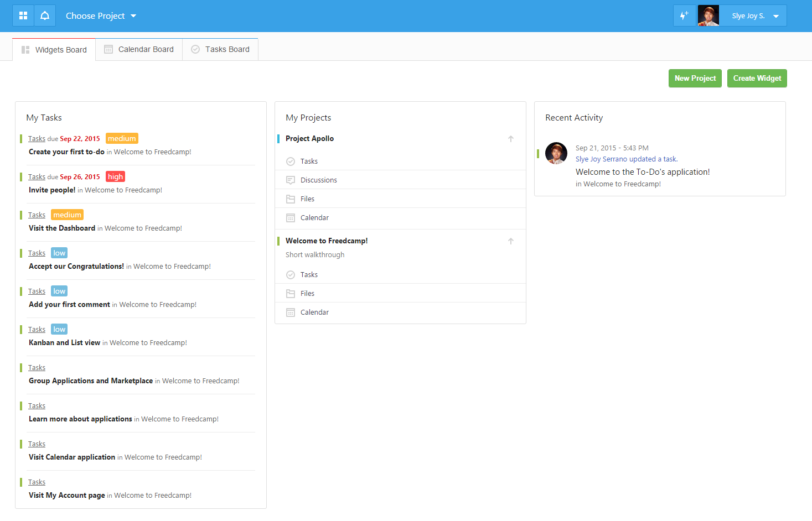Viewport: 812px width, 521px height.
Task: Click Tasks check icon under Welcome to Freedcamp!
Action: (291, 275)
